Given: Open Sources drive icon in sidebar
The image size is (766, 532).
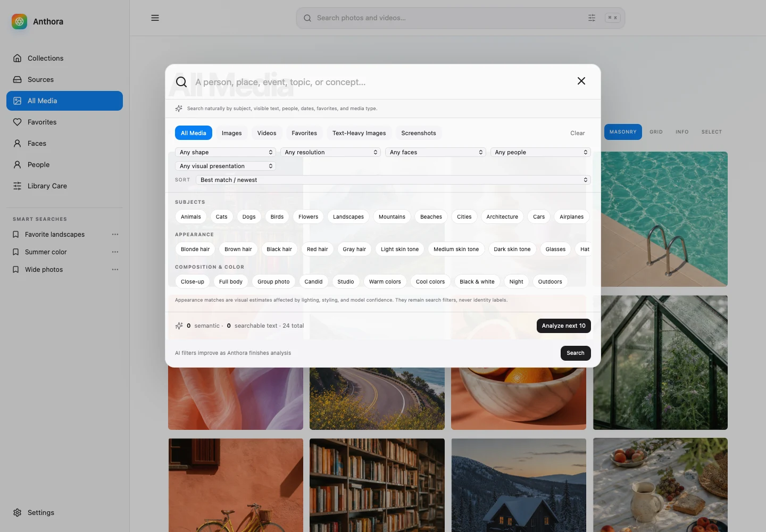Looking at the screenshot, I should pos(18,79).
